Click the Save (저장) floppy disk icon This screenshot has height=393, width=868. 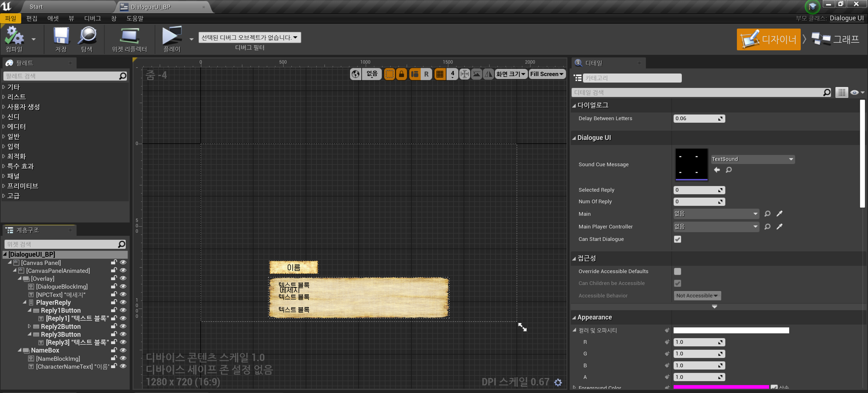61,36
